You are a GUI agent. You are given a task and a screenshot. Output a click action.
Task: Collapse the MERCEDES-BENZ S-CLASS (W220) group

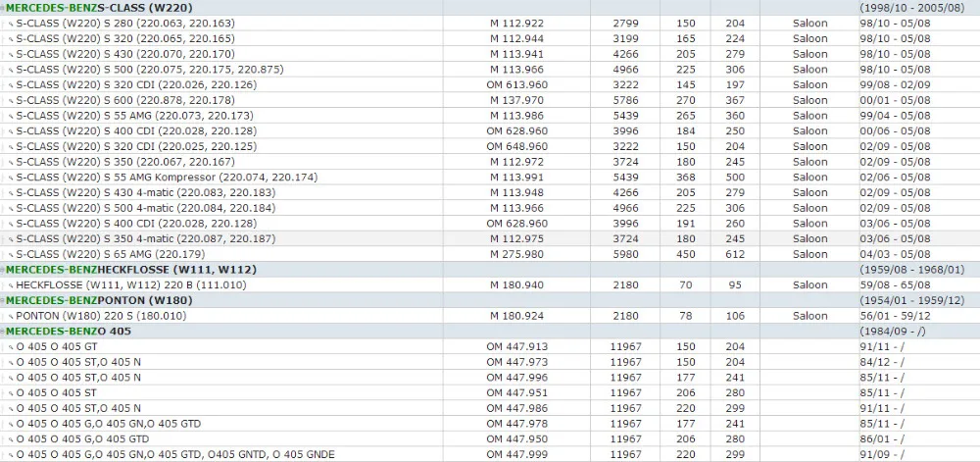click(3, 8)
